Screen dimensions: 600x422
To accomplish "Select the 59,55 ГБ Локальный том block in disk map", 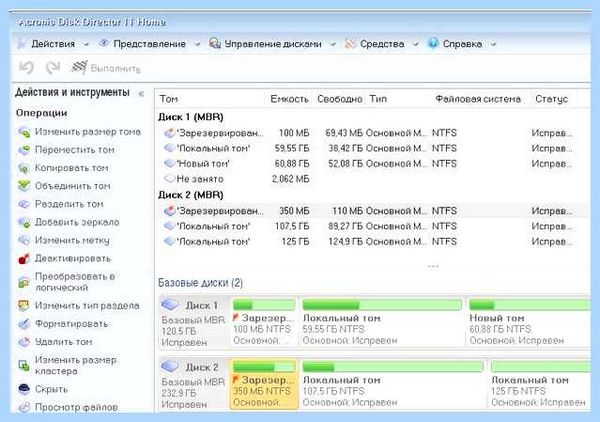I will tap(382, 322).
